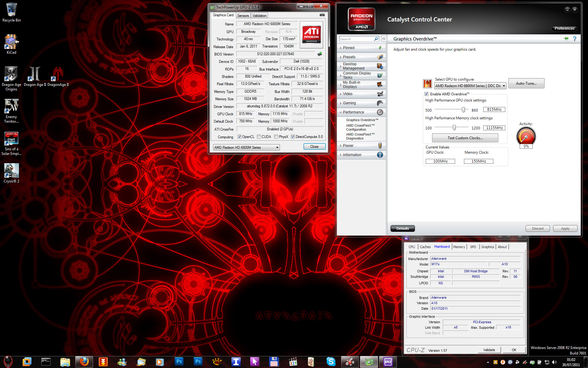Adjust GPU clock slider handle
588x368 pixels.
pyautogui.click(x=463, y=110)
